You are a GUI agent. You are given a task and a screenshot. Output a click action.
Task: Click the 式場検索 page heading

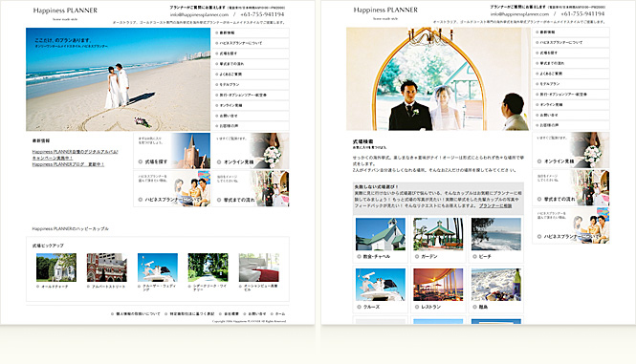363,141
